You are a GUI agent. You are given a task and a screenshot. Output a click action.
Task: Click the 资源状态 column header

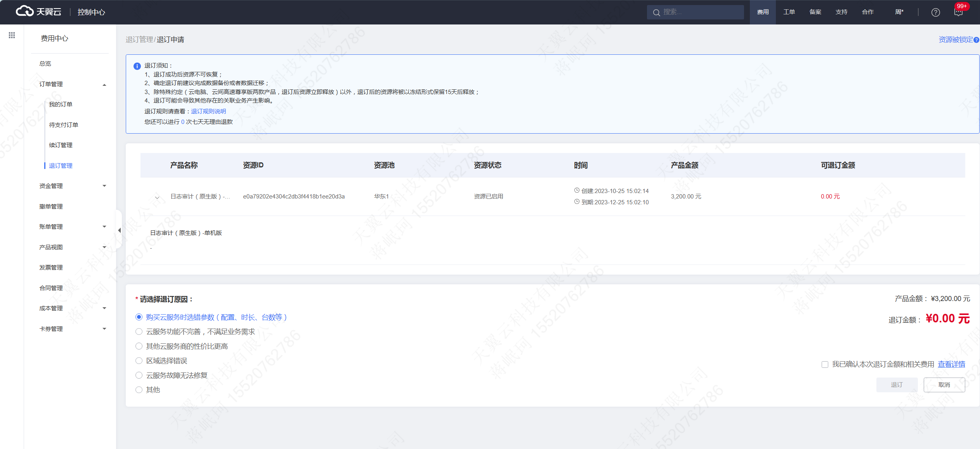click(x=487, y=165)
